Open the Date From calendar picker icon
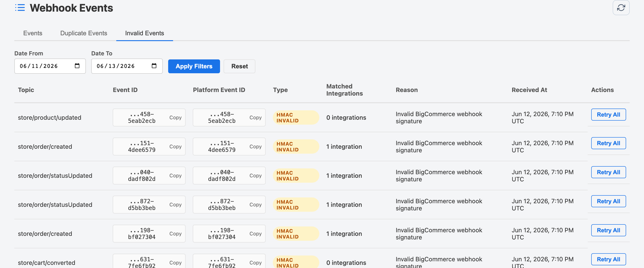 pos(77,66)
